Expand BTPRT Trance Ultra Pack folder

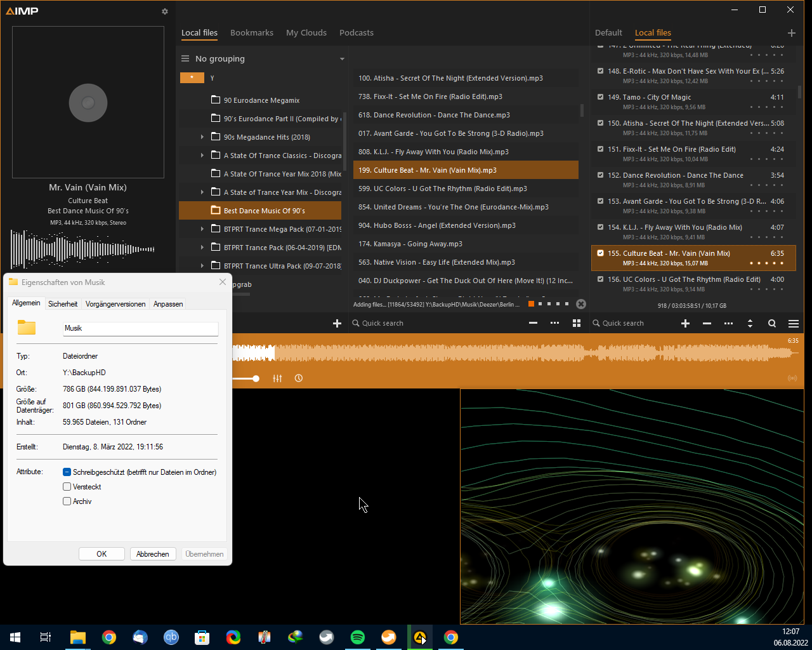[202, 266]
